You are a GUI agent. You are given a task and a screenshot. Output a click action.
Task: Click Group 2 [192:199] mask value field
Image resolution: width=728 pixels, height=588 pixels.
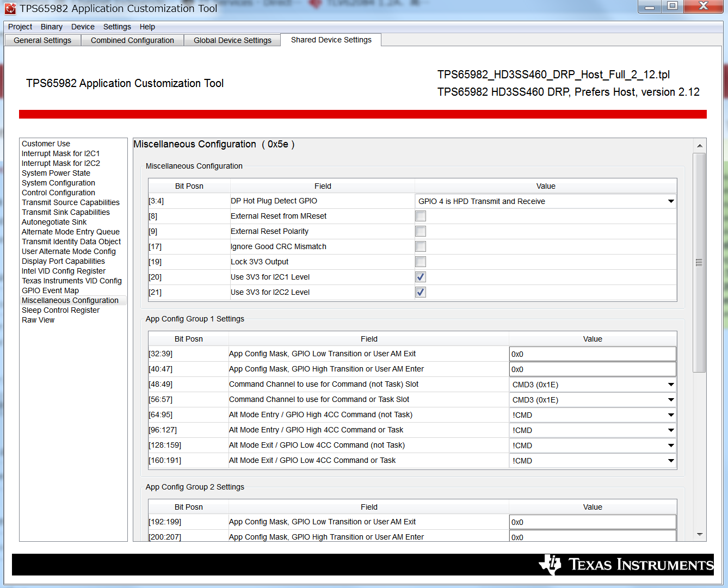593,522
